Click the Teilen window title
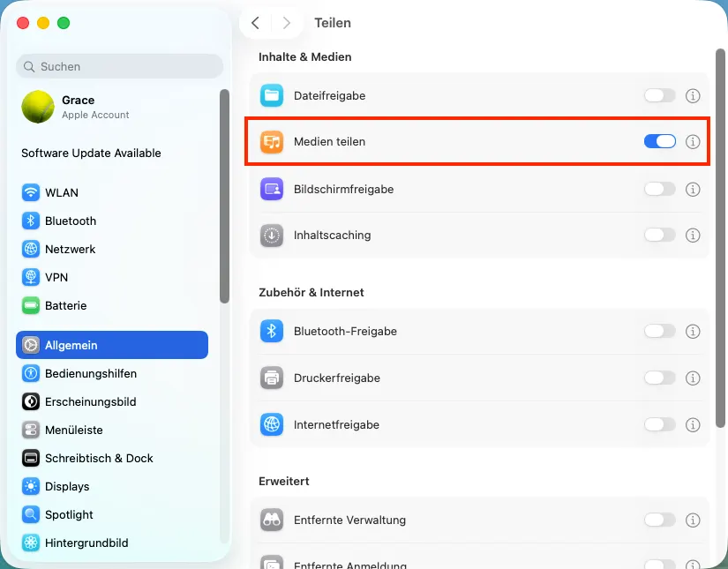Image resolution: width=728 pixels, height=569 pixels. click(x=333, y=23)
